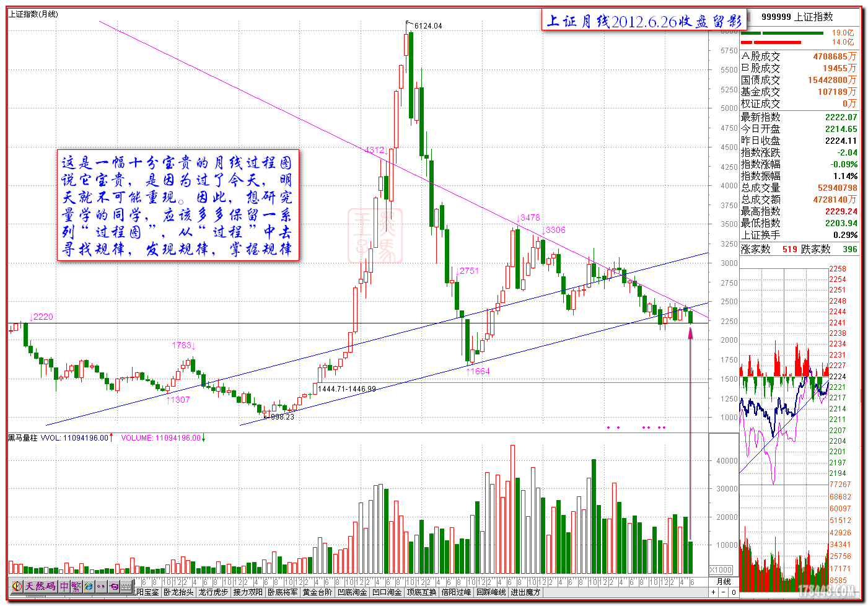Click the 6124.04 peak price label
Screen dimensions: 868x606
(428, 26)
